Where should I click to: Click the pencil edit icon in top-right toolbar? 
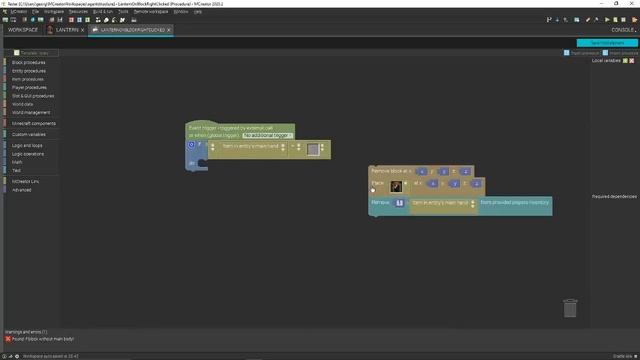(588, 20)
